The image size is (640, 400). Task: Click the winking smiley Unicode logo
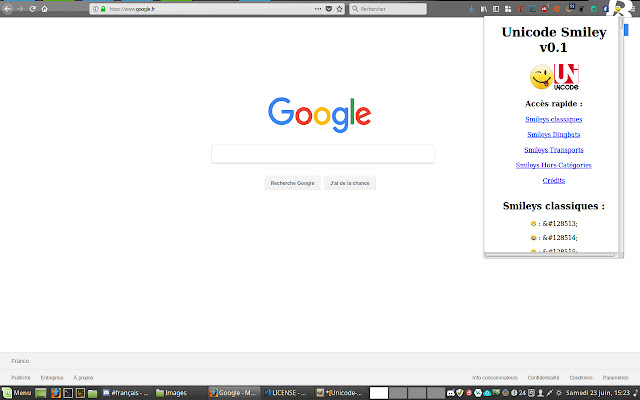(x=554, y=77)
